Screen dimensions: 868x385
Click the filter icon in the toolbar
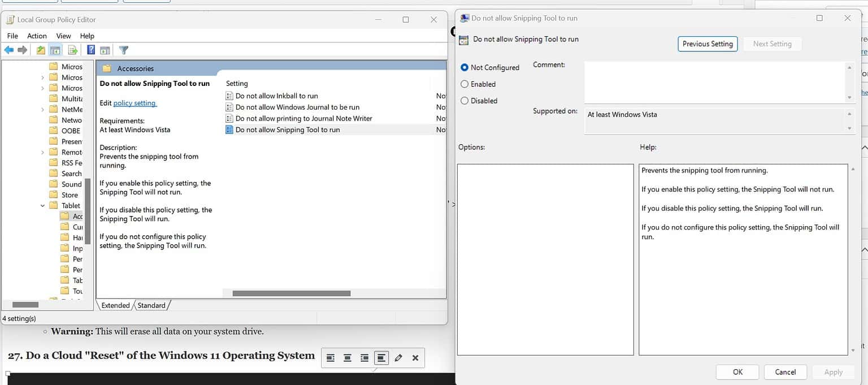[x=123, y=50]
